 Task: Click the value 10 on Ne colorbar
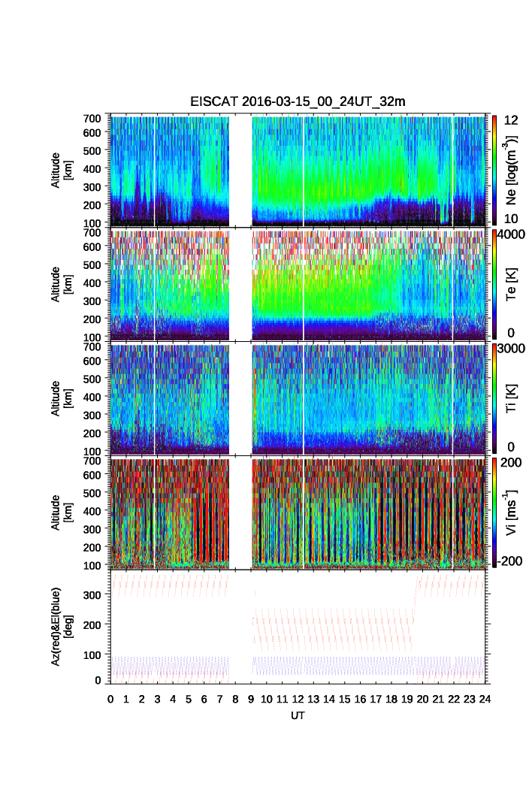511,219
